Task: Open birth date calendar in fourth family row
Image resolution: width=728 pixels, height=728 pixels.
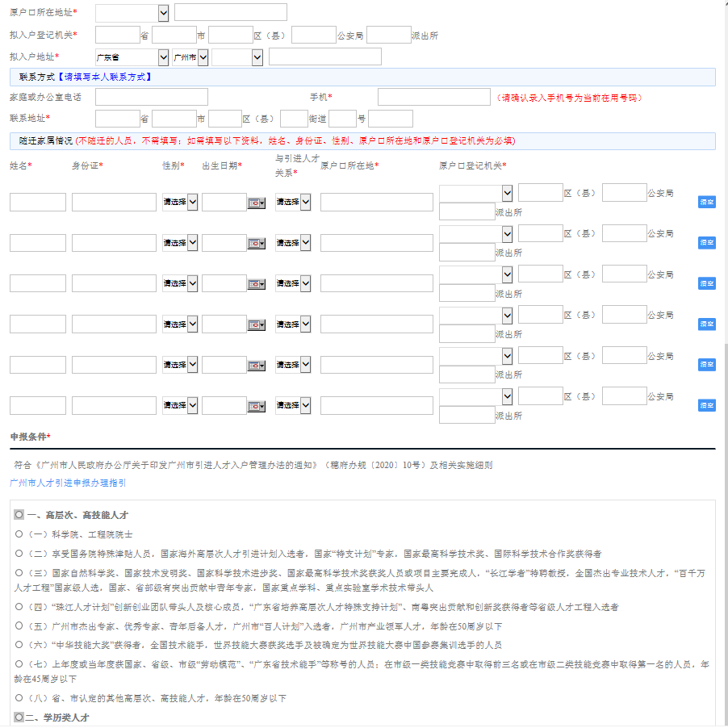Action: 257,324
